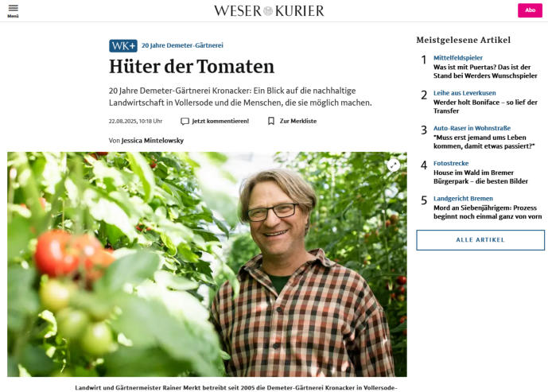This screenshot has width=548, height=392.
Task: Click the Werder holt Boniface headline
Action: [485, 107]
